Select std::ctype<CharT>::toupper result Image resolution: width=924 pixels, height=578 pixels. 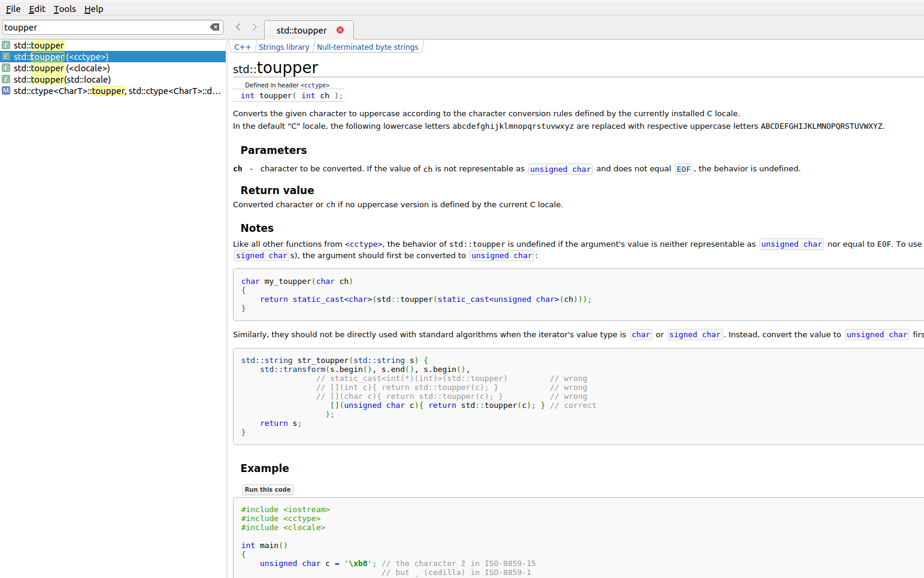click(x=113, y=91)
